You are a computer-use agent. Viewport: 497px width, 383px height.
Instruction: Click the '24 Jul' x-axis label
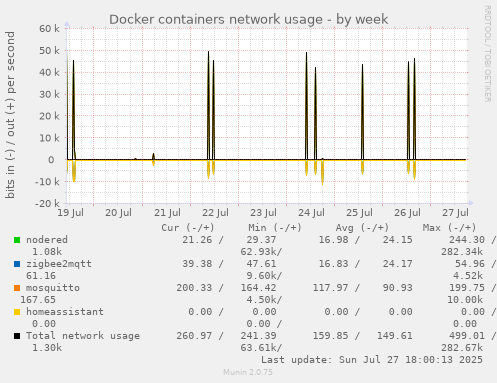[311, 213]
